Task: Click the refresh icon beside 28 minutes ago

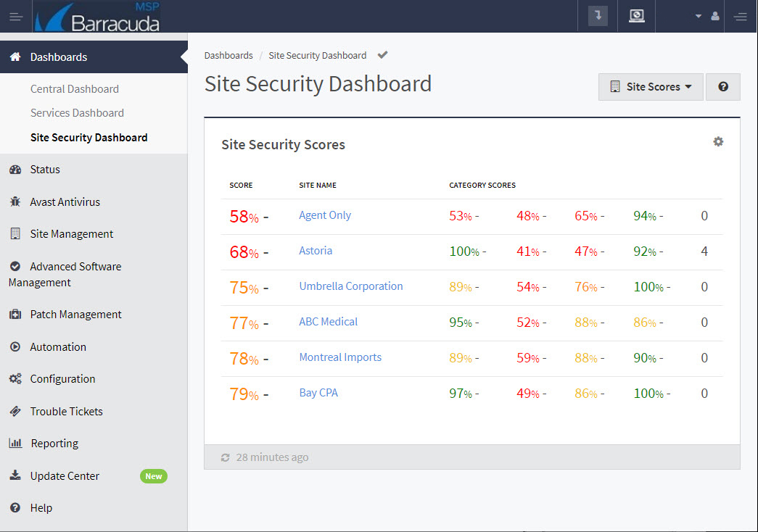Action: [226, 457]
